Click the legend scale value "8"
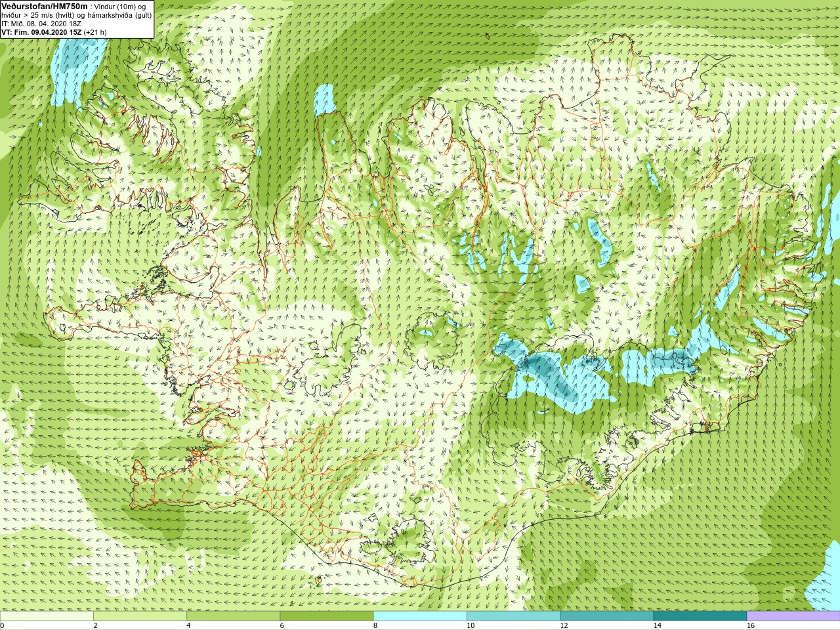The height and width of the screenshot is (630, 840). pyautogui.click(x=375, y=625)
